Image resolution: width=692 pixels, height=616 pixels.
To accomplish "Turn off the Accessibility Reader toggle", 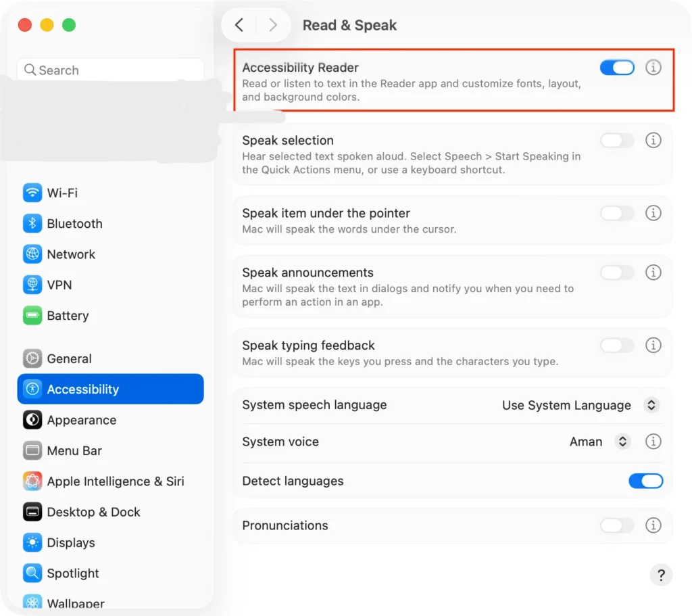I will click(617, 68).
